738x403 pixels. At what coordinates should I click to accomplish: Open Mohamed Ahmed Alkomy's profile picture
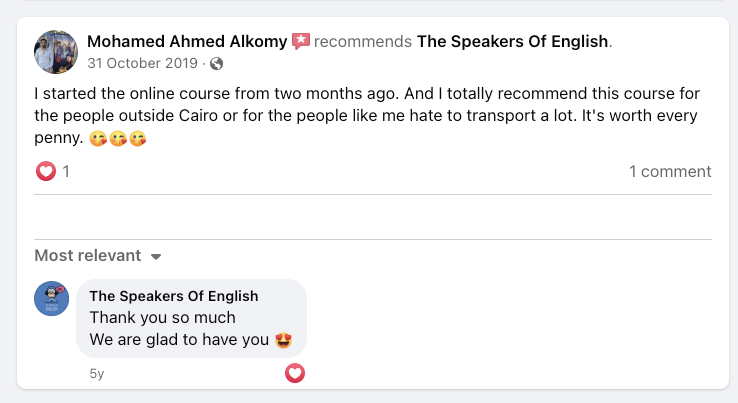pyautogui.click(x=54, y=52)
